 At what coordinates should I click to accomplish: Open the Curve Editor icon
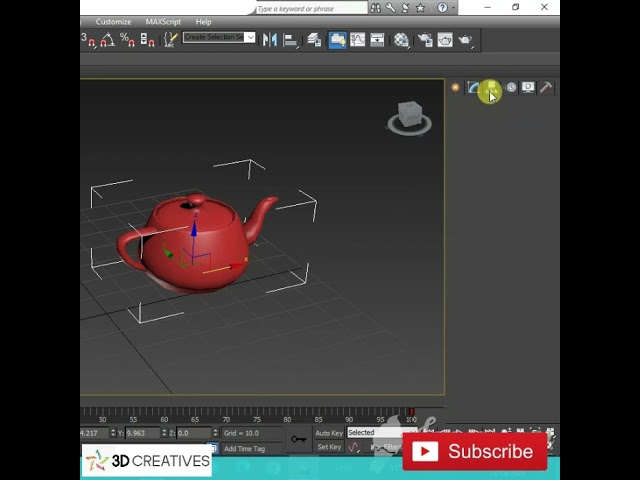(x=358, y=40)
